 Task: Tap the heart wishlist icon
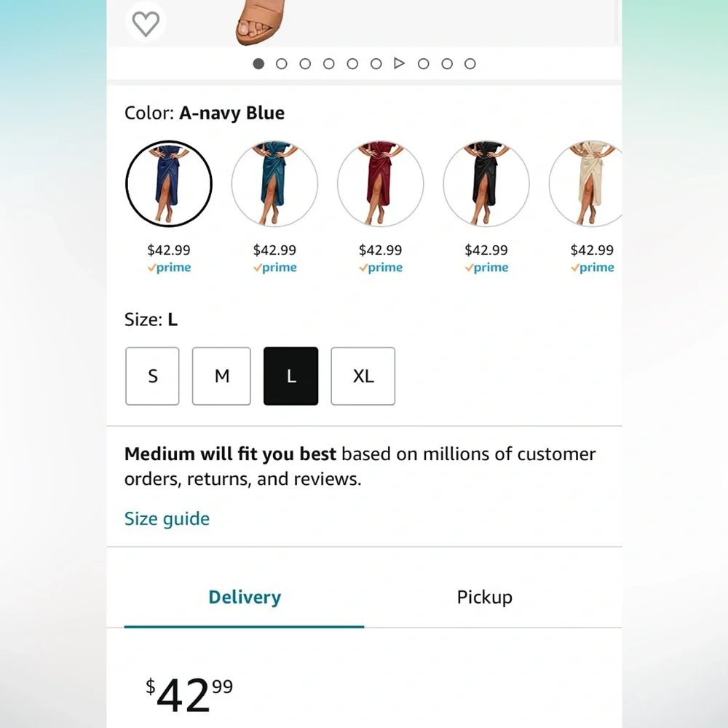pyautogui.click(x=146, y=23)
